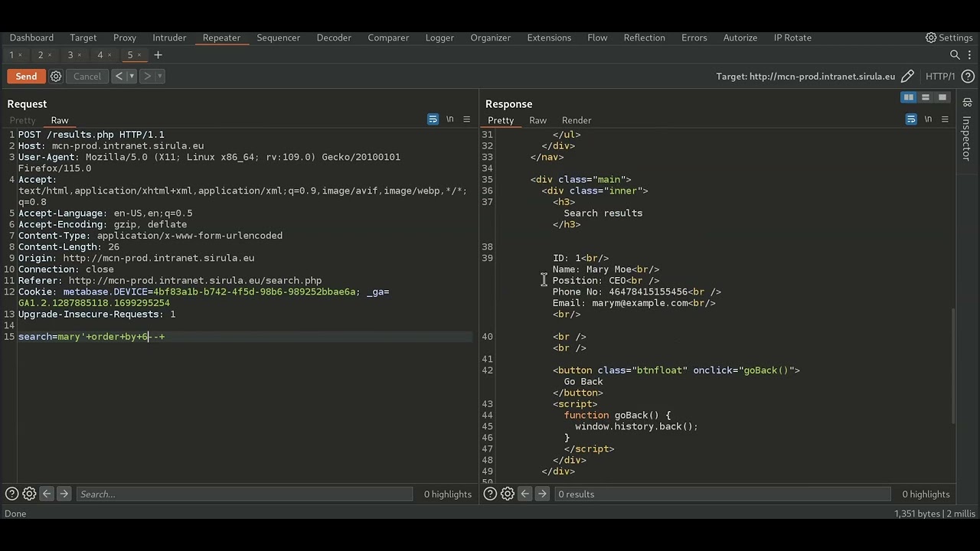Expand the history forward dropdown arrow

tap(159, 77)
